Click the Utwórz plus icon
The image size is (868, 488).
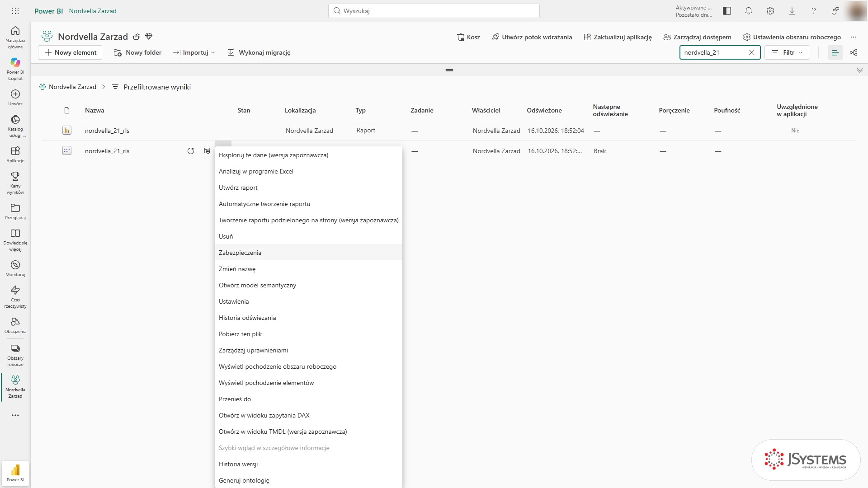pos(15,94)
